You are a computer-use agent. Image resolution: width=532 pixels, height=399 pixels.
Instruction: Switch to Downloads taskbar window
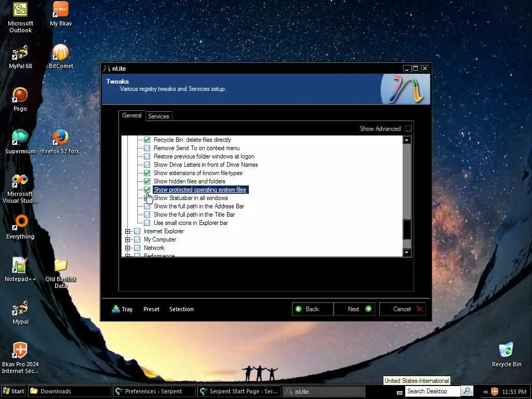[69, 391]
